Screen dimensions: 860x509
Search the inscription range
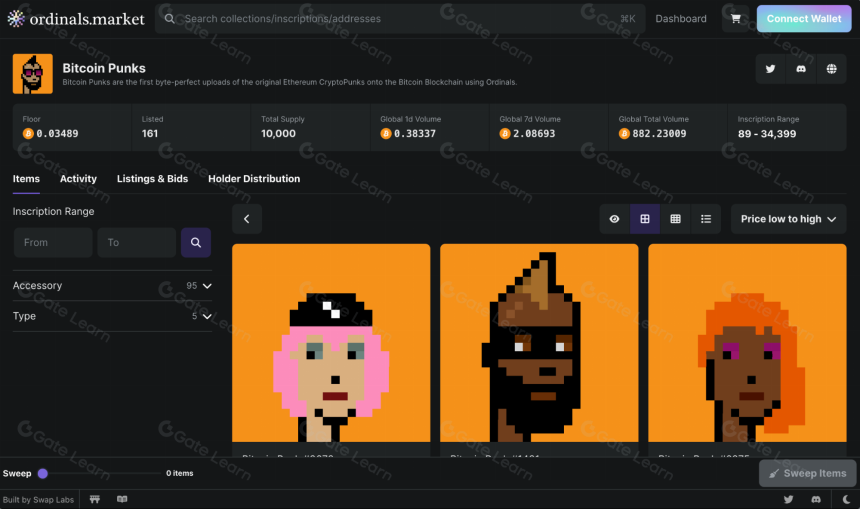(x=196, y=242)
